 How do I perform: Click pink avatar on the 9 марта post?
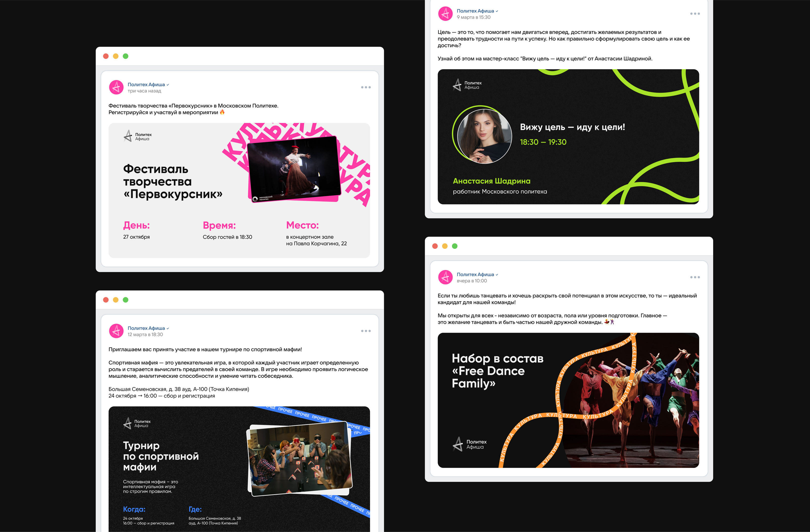[445, 14]
